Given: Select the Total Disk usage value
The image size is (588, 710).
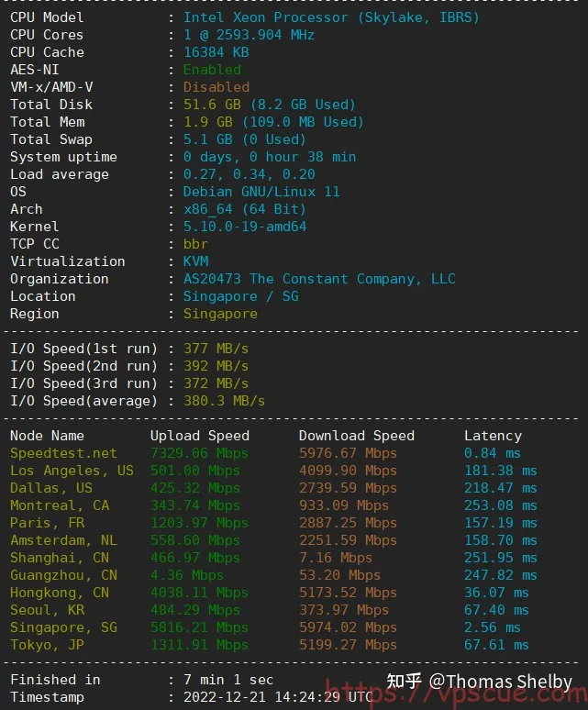Looking at the screenshot, I should [270, 105].
